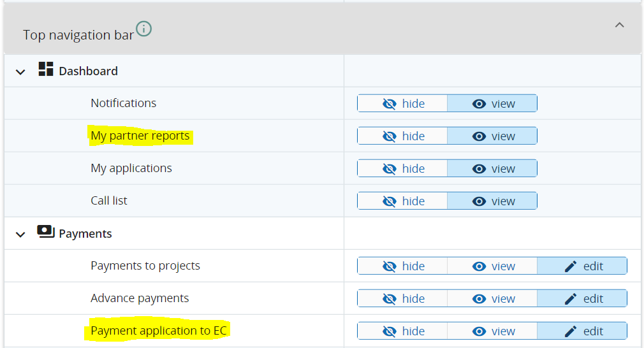Click the Top navigation bar header title
The height and width of the screenshot is (348, 644).
(78, 35)
